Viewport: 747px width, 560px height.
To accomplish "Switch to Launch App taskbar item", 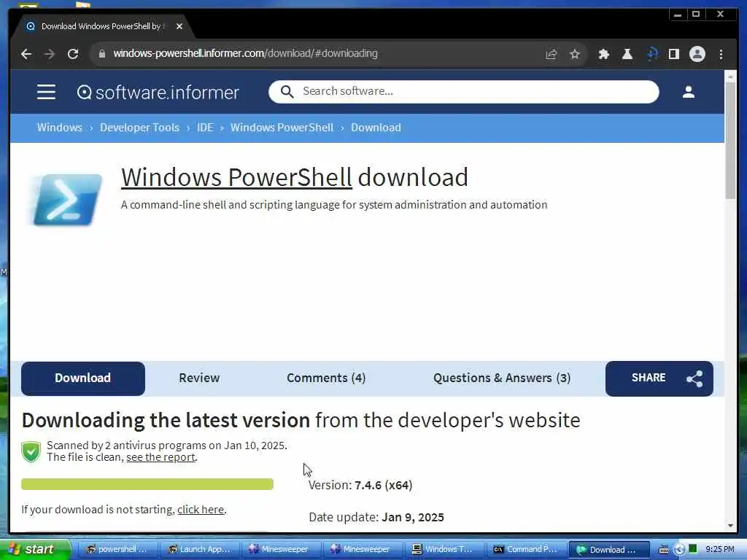I will click(x=198, y=550).
